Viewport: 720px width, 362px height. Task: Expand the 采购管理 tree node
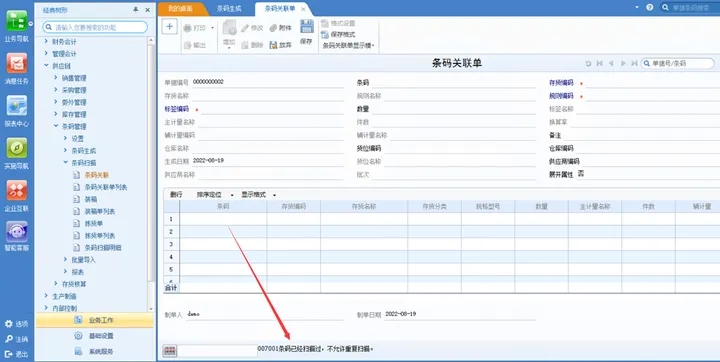pyautogui.click(x=56, y=90)
